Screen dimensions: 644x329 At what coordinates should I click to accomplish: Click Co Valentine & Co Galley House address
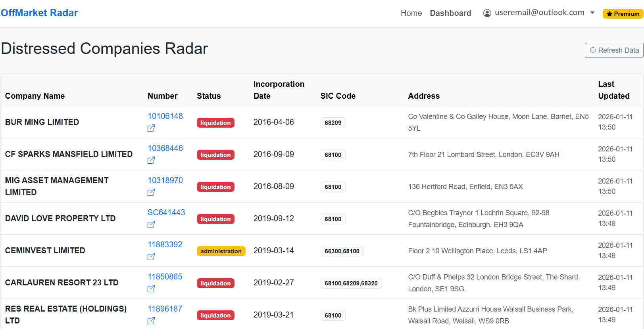[498, 122]
